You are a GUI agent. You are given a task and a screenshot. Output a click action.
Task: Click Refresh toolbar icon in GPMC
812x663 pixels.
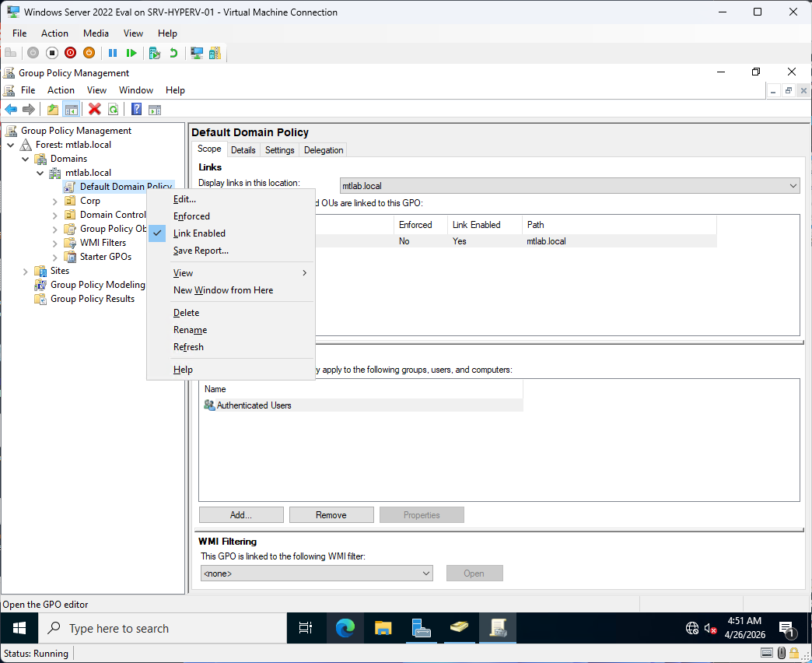(x=113, y=109)
